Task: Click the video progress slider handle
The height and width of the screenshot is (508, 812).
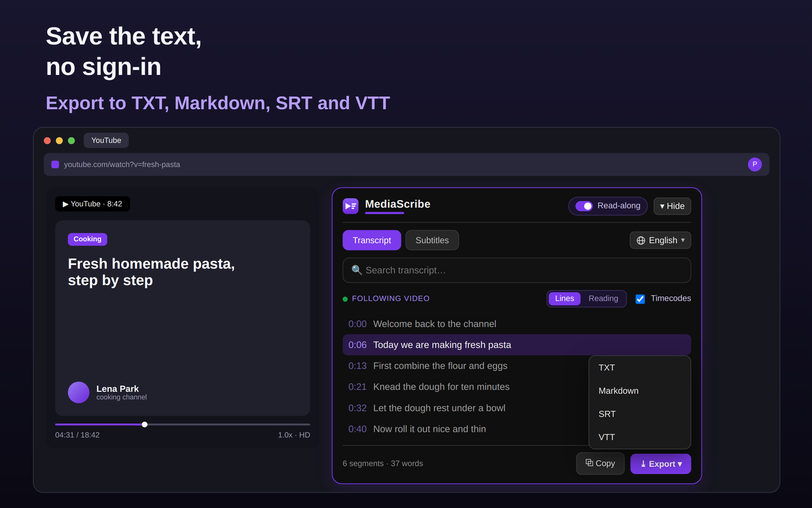Action: pos(145,424)
